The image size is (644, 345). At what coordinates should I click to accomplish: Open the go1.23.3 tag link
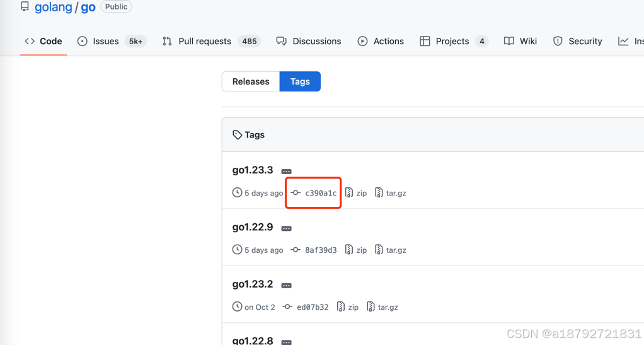point(253,170)
